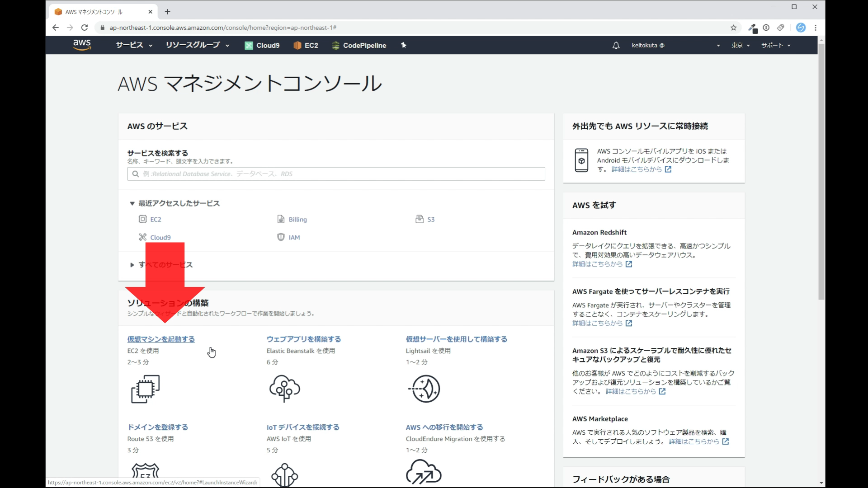Click external-link icon under Amazon S3 backup

tap(662, 392)
